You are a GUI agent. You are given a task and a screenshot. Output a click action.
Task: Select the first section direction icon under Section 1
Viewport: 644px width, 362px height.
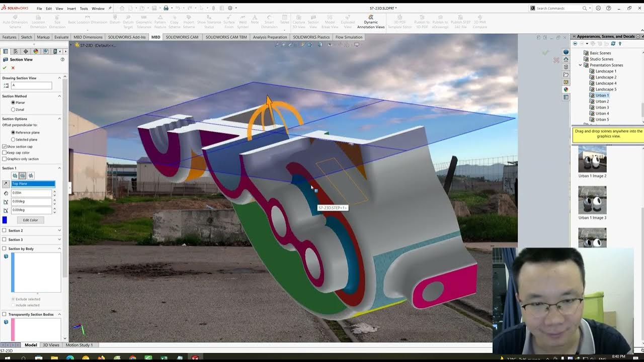click(15, 175)
